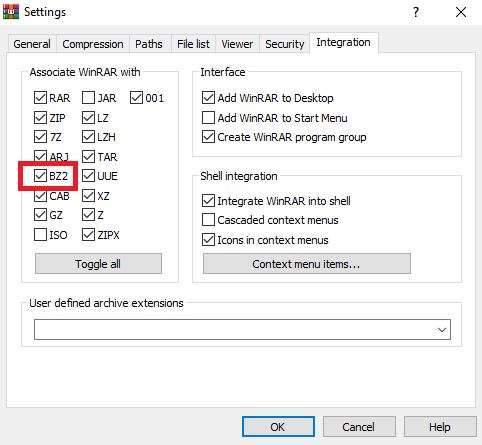
Task: Toggle the LZ association checkbox
Action: pyautogui.click(x=88, y=118)
